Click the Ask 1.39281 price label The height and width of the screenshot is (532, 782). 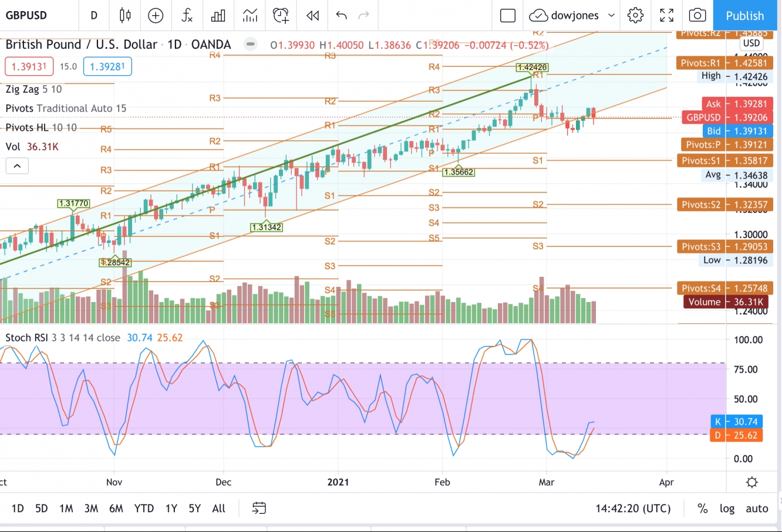coord(737,104)
